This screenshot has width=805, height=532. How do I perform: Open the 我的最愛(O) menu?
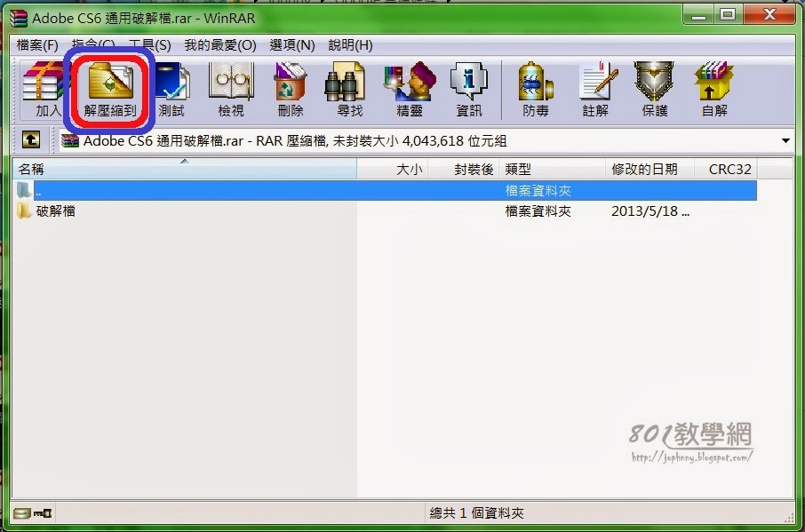click(x=220, y=45)
